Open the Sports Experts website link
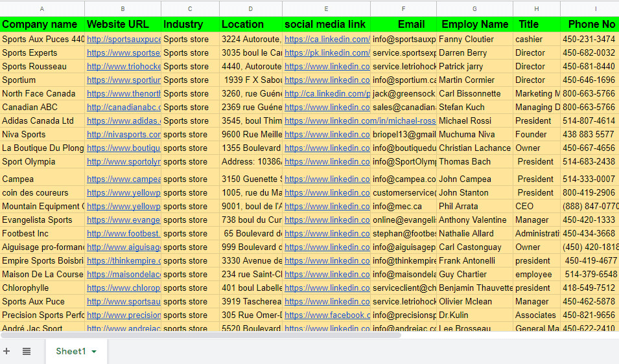619x364 pixels. 124,53
